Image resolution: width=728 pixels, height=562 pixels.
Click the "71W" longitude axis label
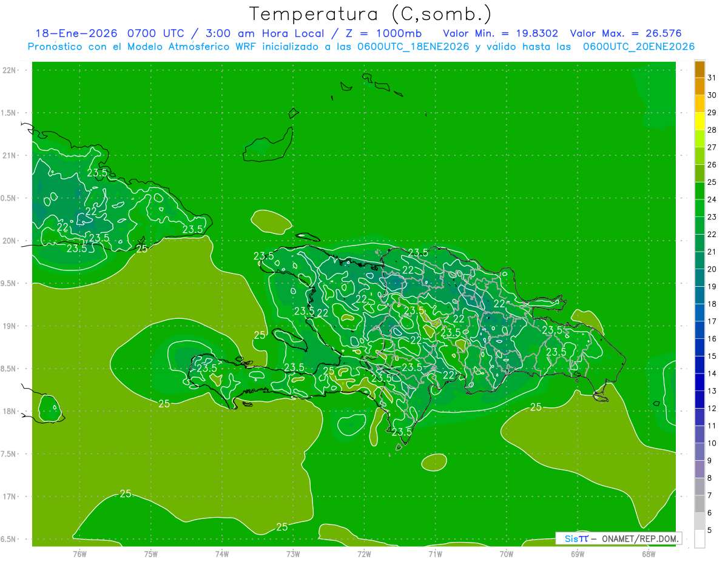tap(435, 554)
